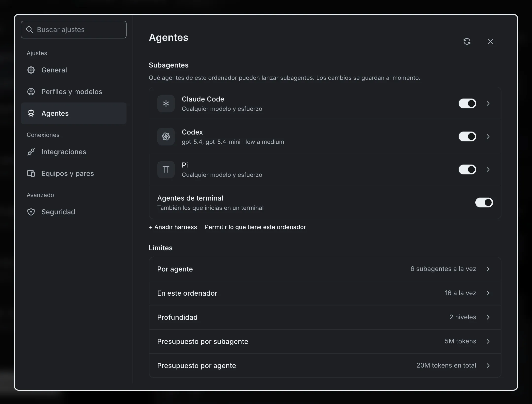
Task: Open Profundidad limit chevron
Action: pyautogui.click(x=488, y=317)
